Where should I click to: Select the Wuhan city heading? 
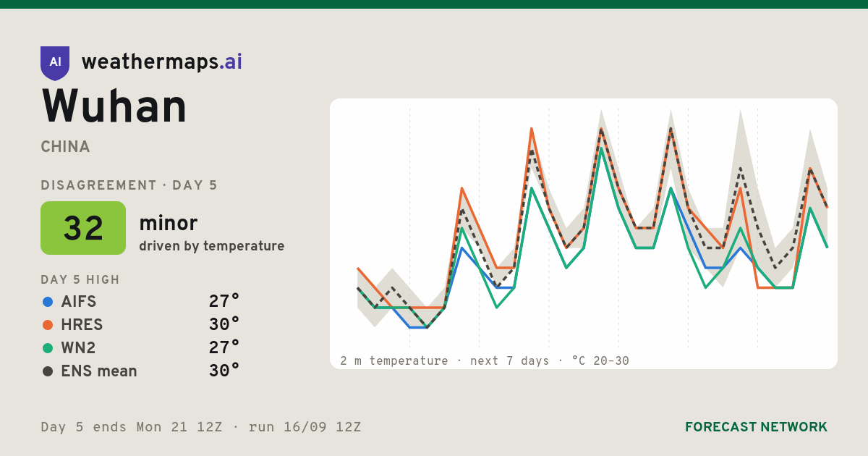[114, 106]
